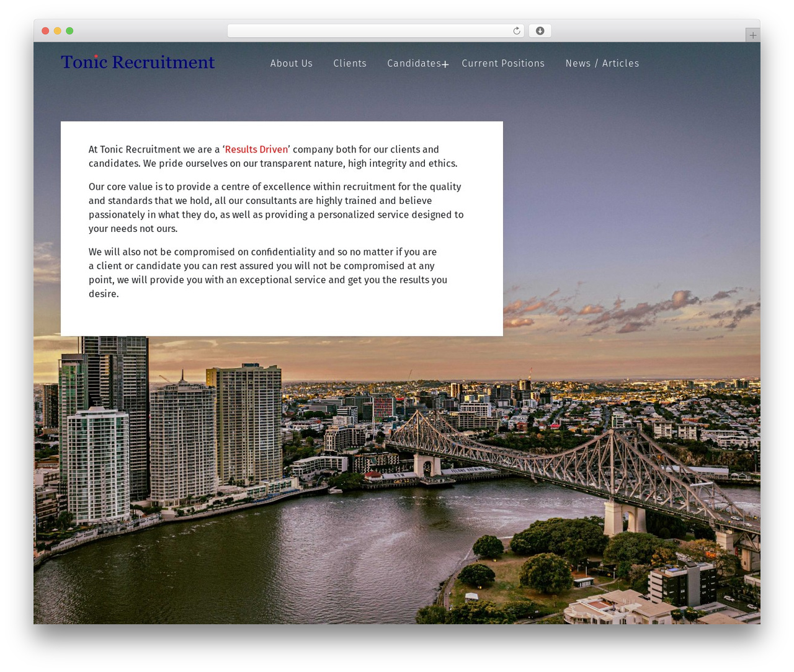Open a new tab with the plus button
Image resolution: width=794 pixels, height=672 pixels.
pos(752,35)
